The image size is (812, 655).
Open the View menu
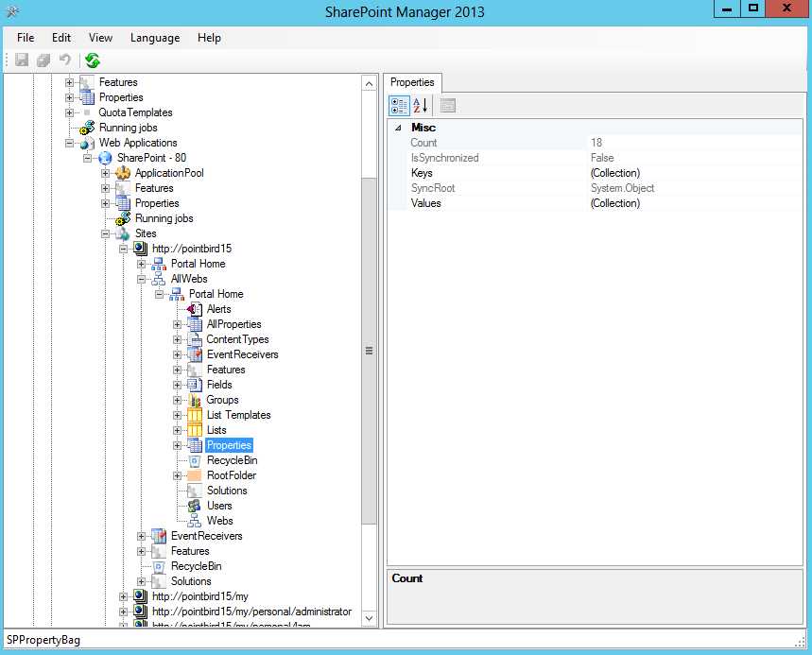click(100, 38)
